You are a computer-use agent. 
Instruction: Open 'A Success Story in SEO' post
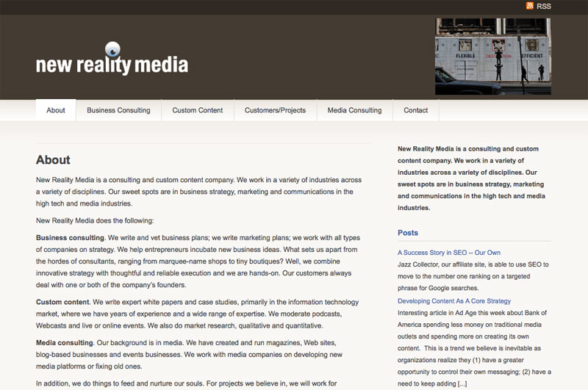tap(449, 253)
